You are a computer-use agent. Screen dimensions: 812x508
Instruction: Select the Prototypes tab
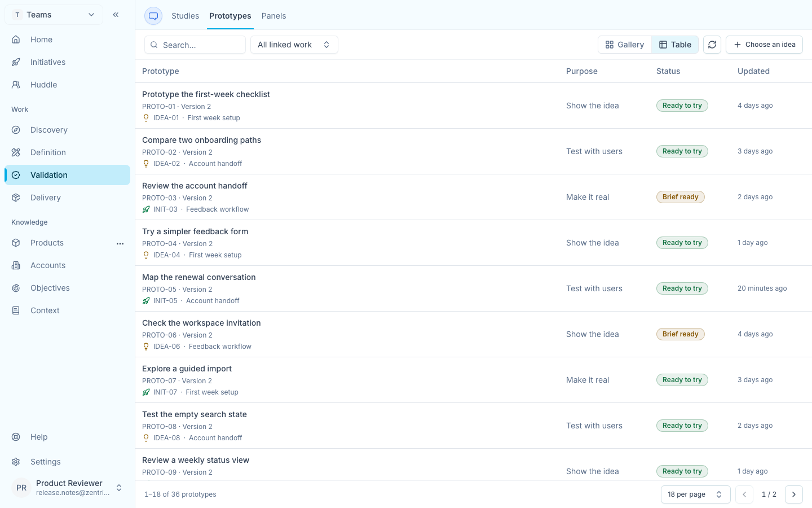230,16
